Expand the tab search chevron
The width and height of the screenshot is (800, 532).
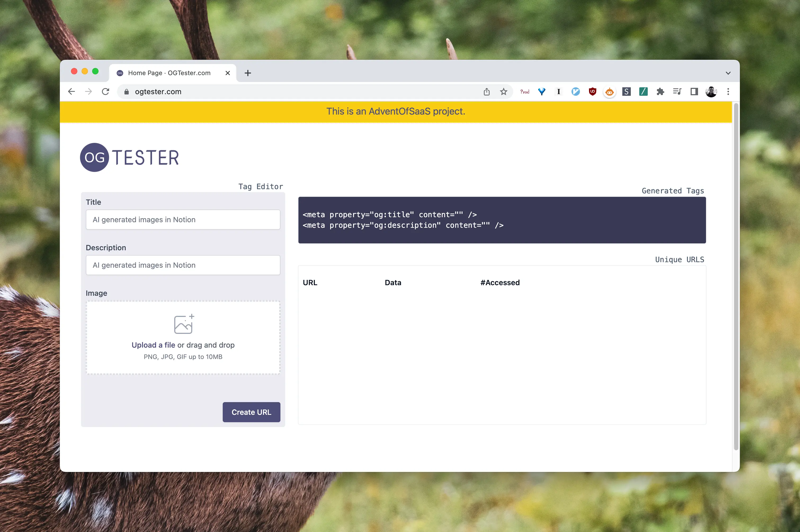[728, 73]
